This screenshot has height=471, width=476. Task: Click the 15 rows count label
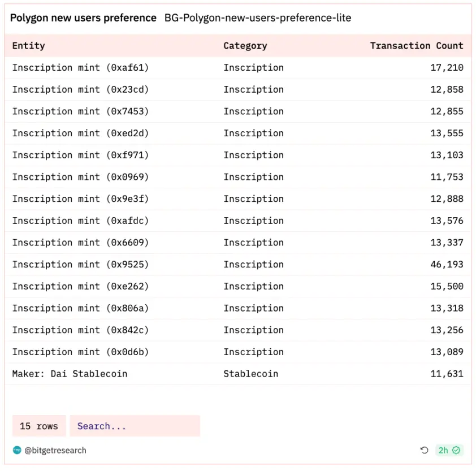(x=39, y=426)
